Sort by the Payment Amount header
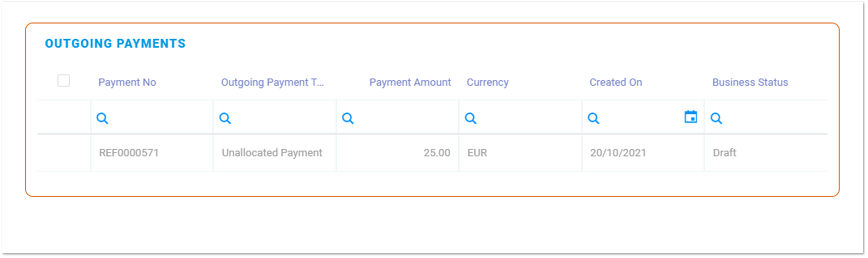Image resolution: width=868 pixels, height=258 pixels. [410, 82]
